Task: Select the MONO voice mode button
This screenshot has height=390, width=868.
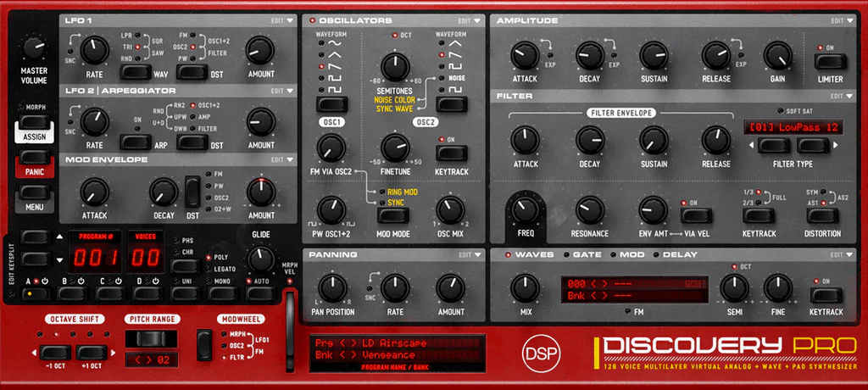Action: 223,293
